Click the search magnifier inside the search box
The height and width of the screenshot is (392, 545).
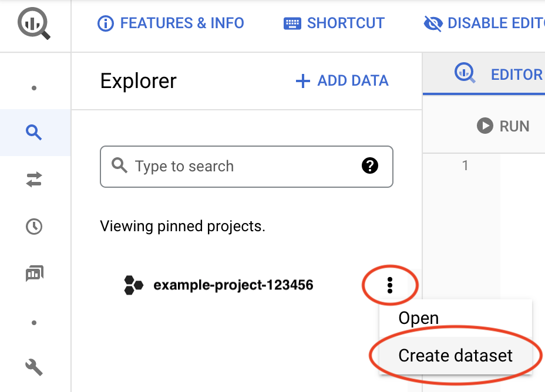tap(119, 166)
